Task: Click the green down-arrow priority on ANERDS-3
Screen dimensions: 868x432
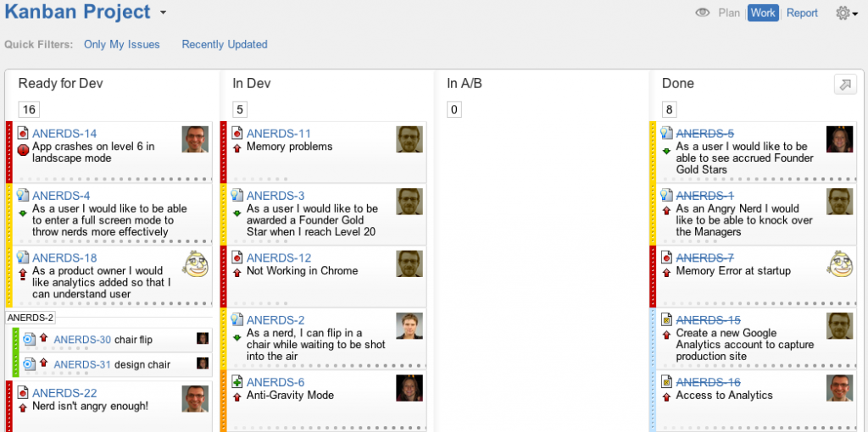Action: coord(238,212)
